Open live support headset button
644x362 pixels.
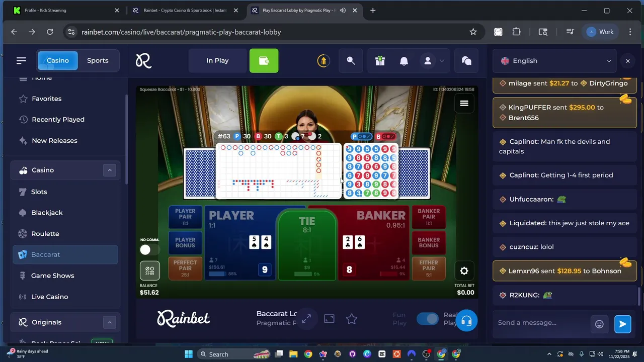[466, 321]
